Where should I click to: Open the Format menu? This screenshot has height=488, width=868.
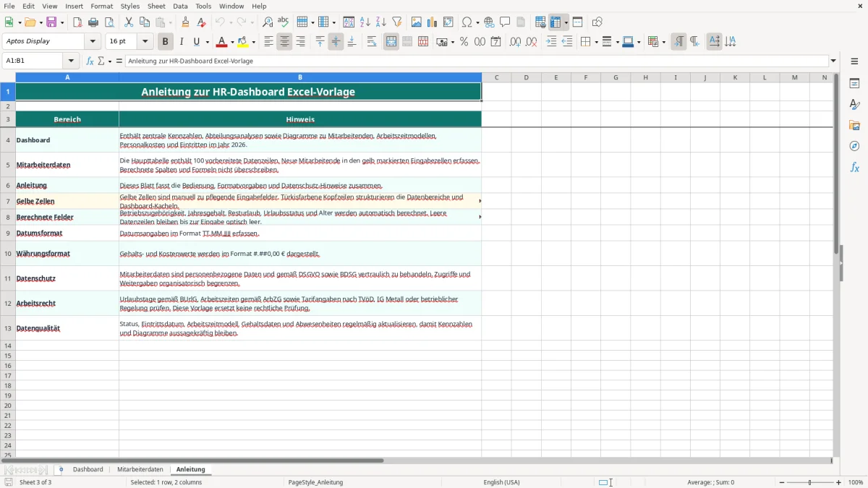(101, 6)
